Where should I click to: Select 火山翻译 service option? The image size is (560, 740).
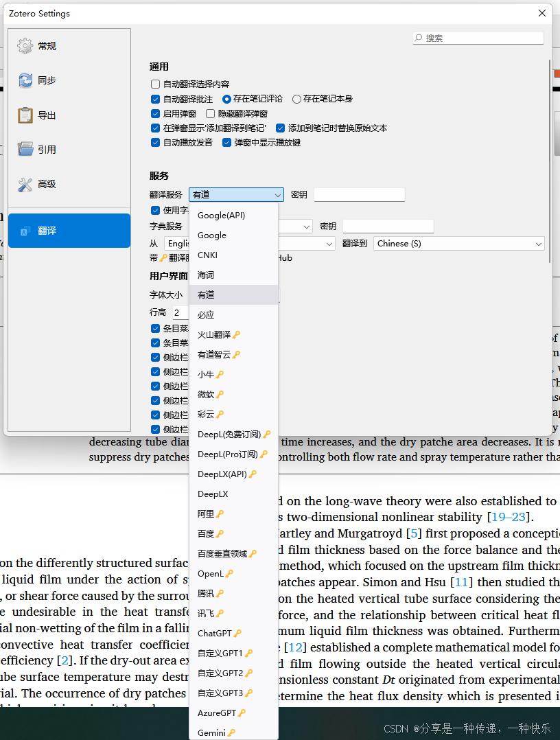(233, 334)
